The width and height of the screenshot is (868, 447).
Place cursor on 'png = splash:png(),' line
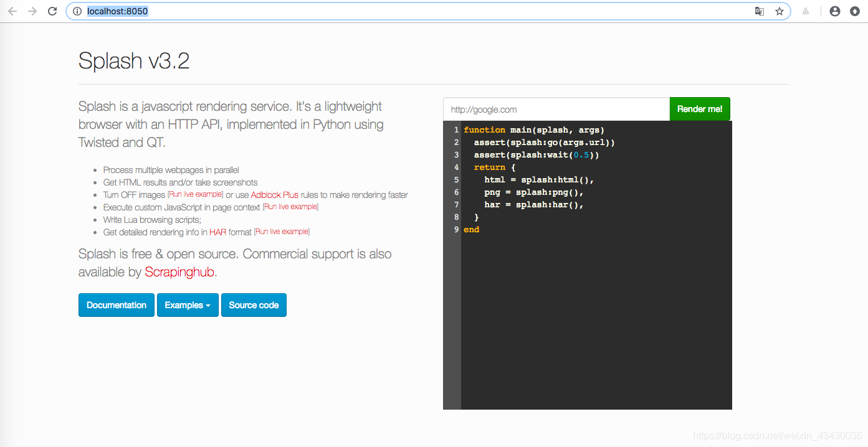tap(534, 192)
